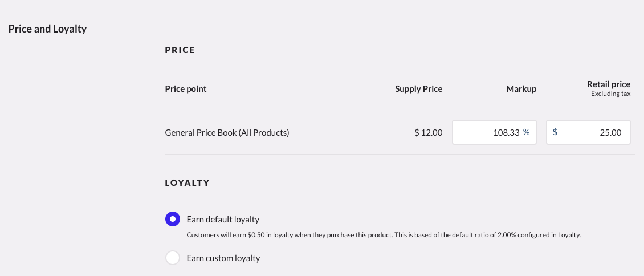Click the Retail price column header
This screenshot has width=644, height=276.
[x=609, y=84]
